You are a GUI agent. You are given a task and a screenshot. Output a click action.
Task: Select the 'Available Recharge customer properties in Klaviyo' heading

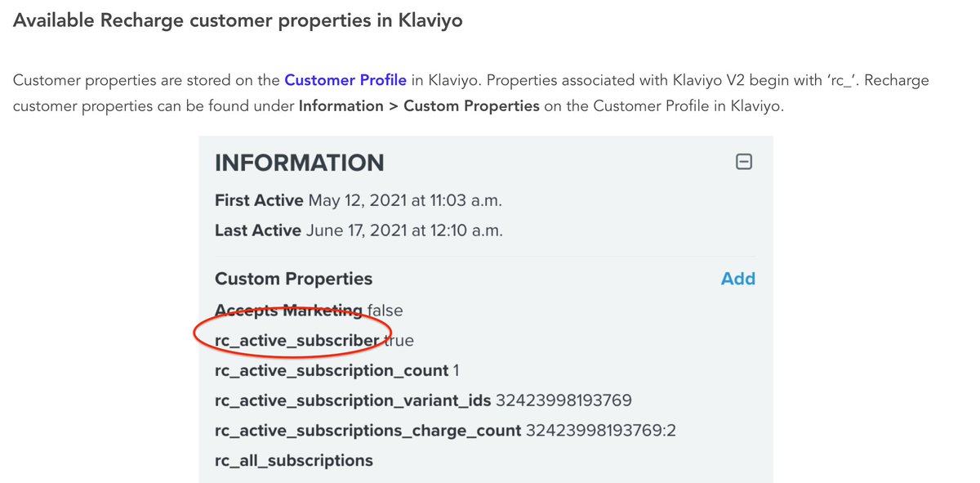coord(238,20)
